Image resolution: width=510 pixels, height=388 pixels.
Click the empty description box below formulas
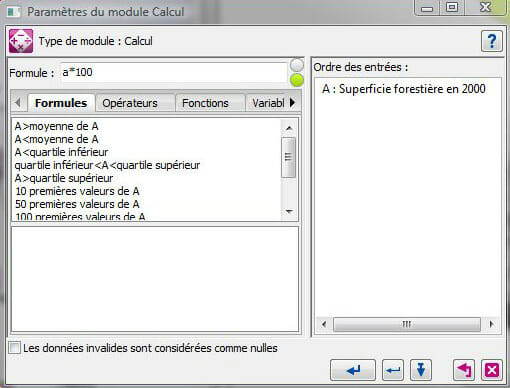tap(155, 279)
